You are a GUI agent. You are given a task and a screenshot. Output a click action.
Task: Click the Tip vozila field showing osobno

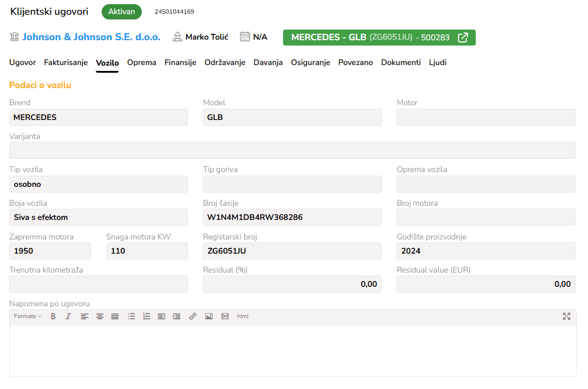99,184
